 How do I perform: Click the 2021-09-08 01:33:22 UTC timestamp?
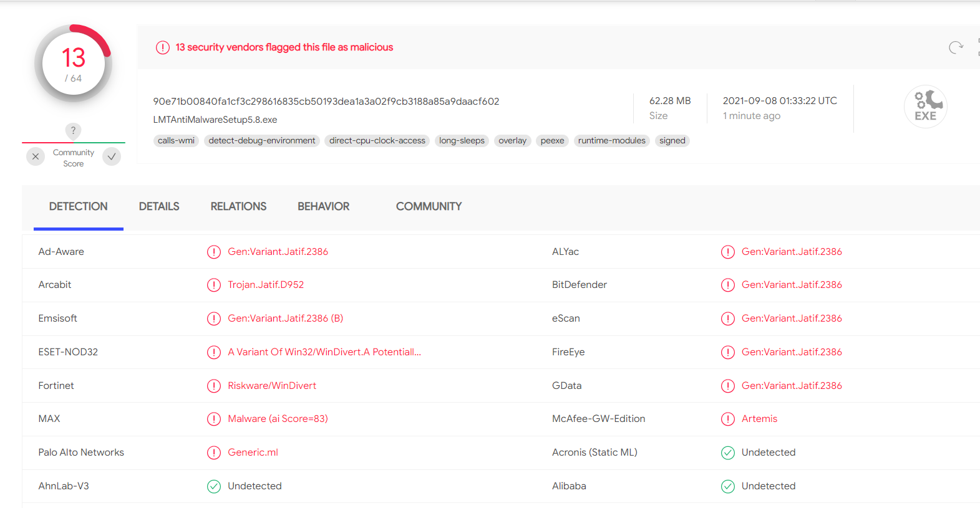click(780, 101)
